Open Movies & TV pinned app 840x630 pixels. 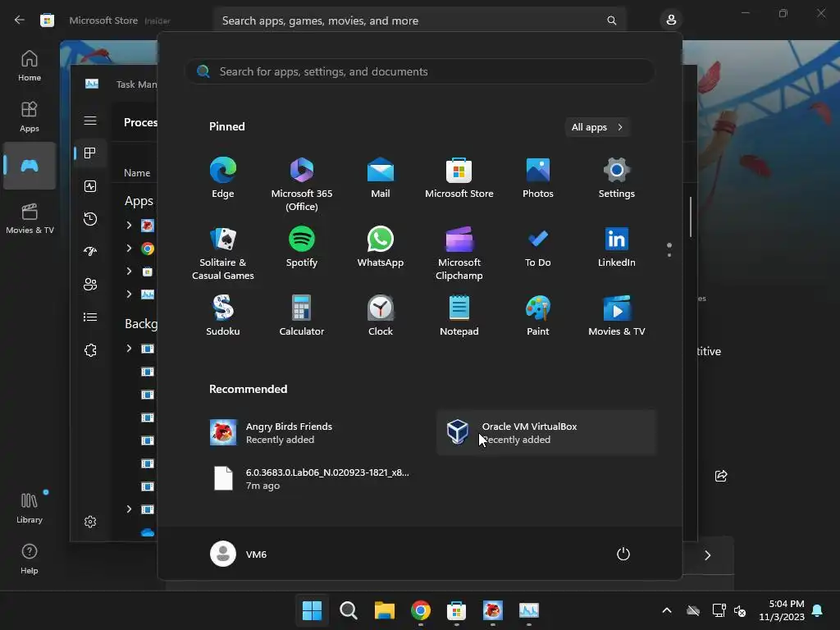pyautogui.click(x=617, y=316)
